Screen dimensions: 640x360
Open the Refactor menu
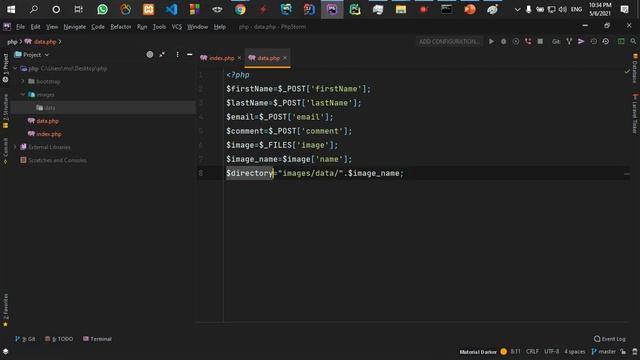pos(120,27)
